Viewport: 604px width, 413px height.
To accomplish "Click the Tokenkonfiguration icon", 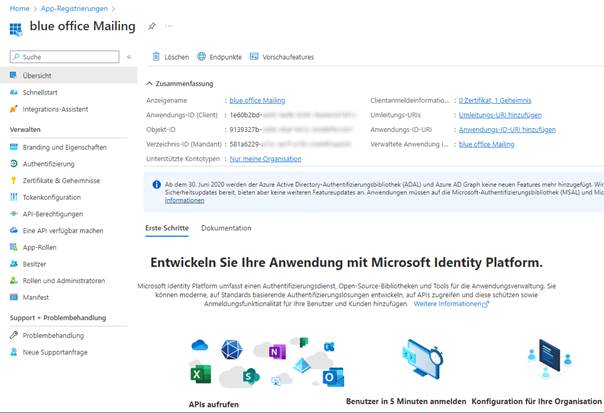I will click(x=14, y=197).
